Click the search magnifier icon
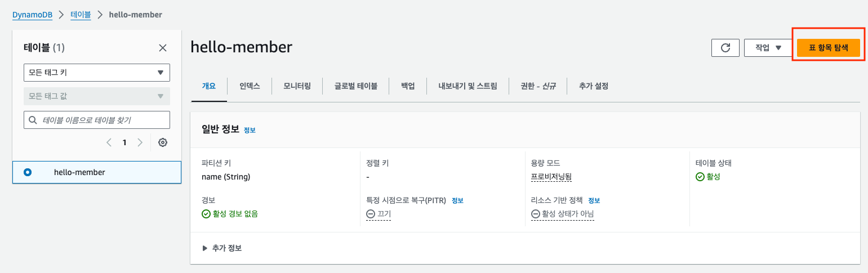 (33, 120)
